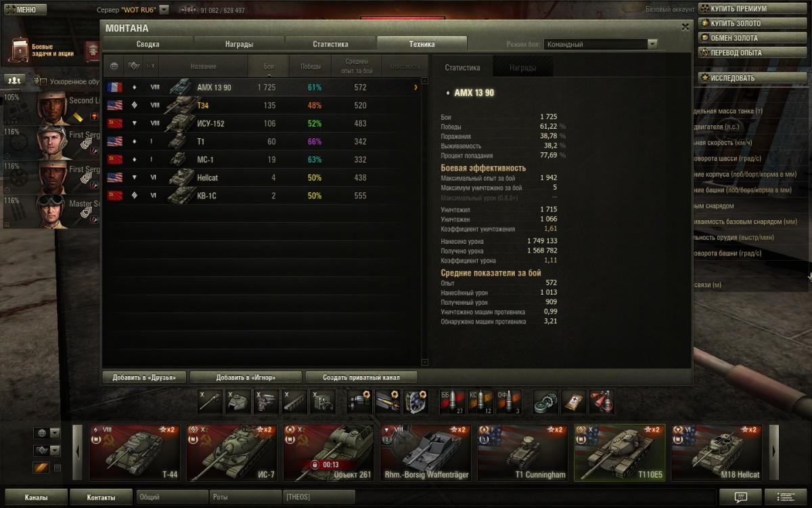
Task: Select the Rhm.-Borsig Waffenträger thumbnail
Action: (x=426, y=452)
